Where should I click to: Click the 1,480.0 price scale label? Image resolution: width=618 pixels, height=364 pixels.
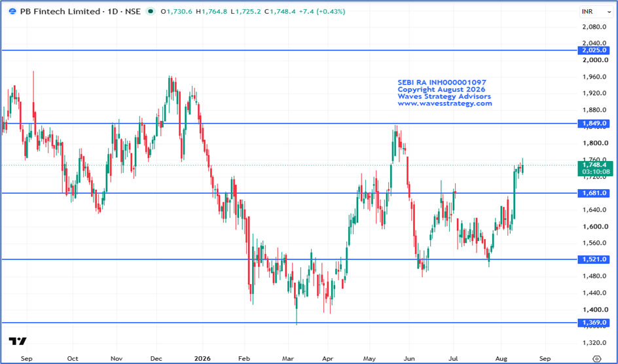point(594,276)
